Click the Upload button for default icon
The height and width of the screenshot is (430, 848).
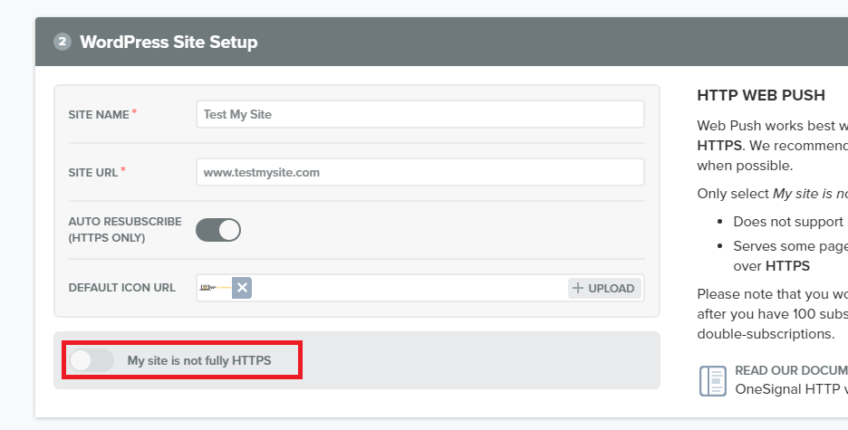(x=604, y=288)
